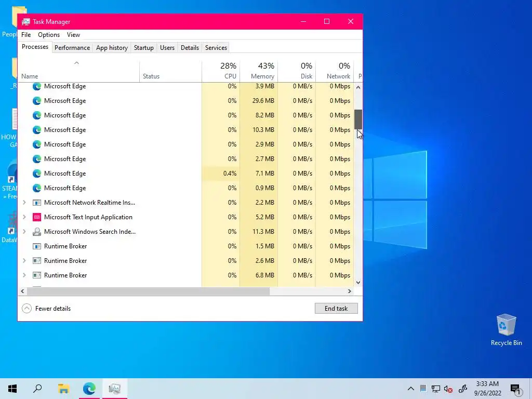Click the Microsoft Text Input Application name
Image resolution: width=532 pixels, height=399 pixels.
click(x=88, y=217)
